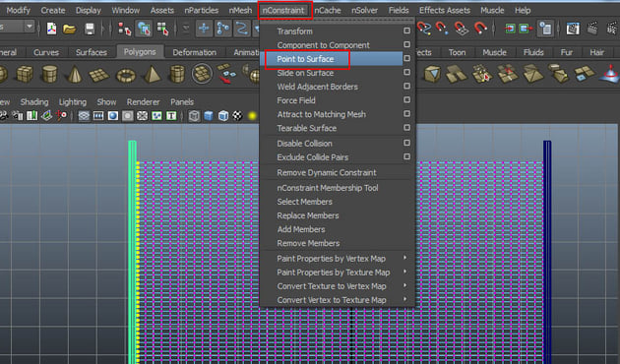The height and width of the screenshot is (364, 620).
Task: Toggle textured checkered sphere display
Action: 237,115
